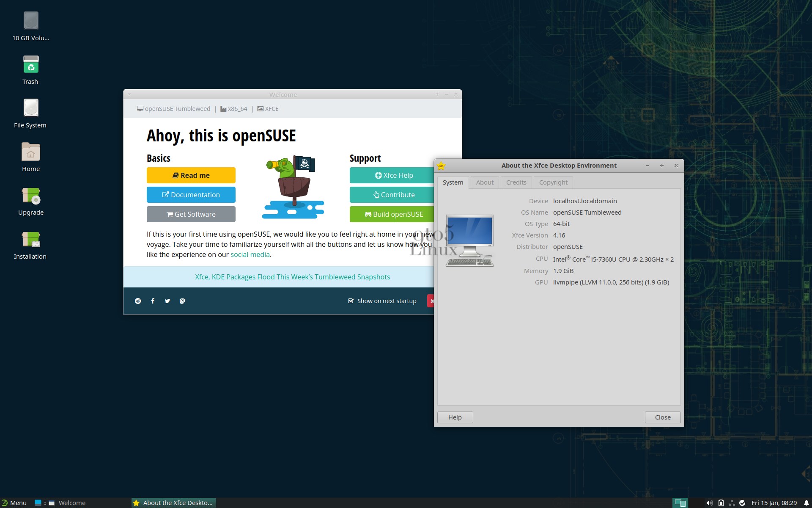Open the panel's Menu launcher
812x508 pixels.
point(14,503)
